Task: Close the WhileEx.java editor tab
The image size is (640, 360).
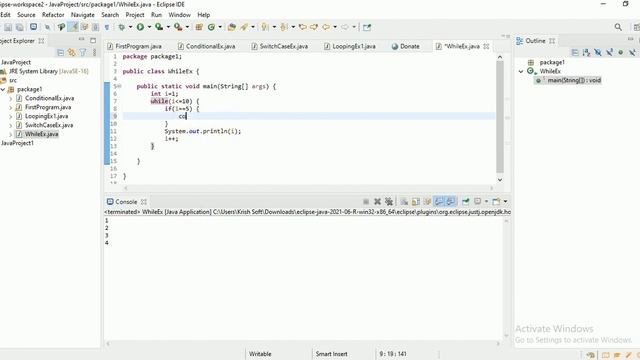Action: [487, 47]
